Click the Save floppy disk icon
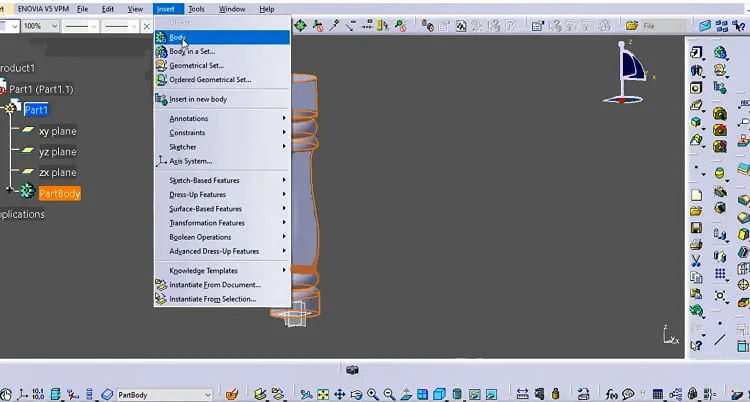750x402 pixels. click(x=696, y=228)
